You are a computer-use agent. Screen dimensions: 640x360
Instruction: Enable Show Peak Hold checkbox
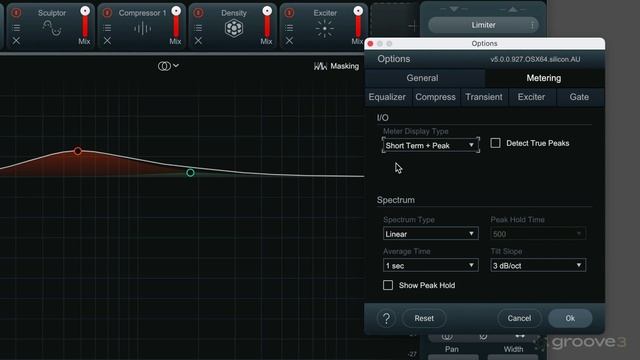[388, 285]
